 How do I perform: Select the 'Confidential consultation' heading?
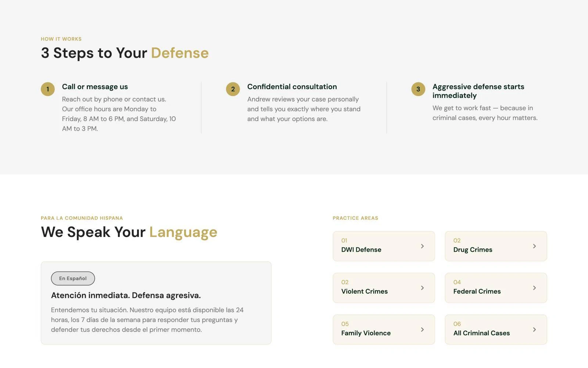point(292,87)
